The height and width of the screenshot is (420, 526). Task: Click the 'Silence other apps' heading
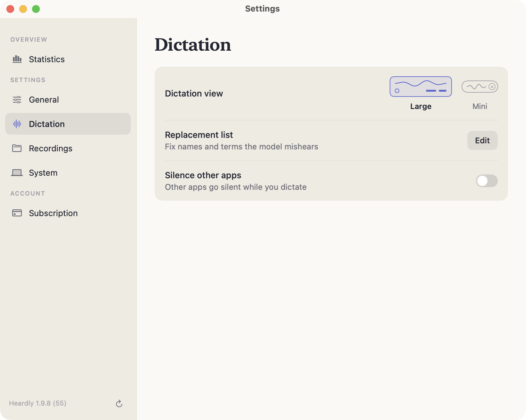(x=203, y=175)
